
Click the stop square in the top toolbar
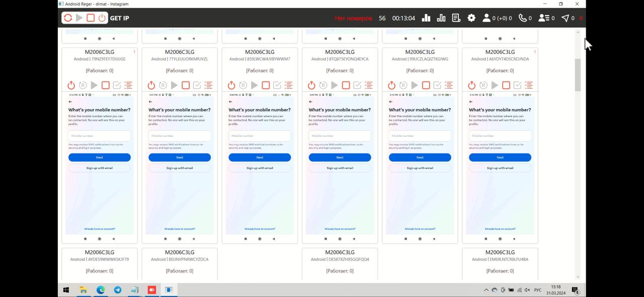tap(91, 18)
